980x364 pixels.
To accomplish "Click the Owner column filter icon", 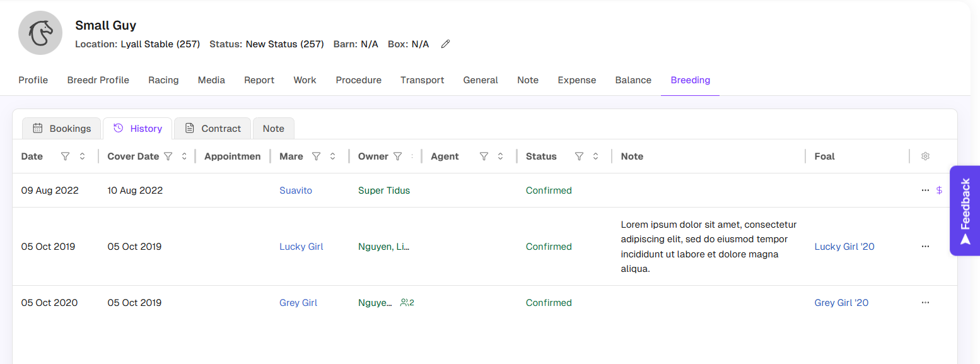I will click(x=397, y=156).
